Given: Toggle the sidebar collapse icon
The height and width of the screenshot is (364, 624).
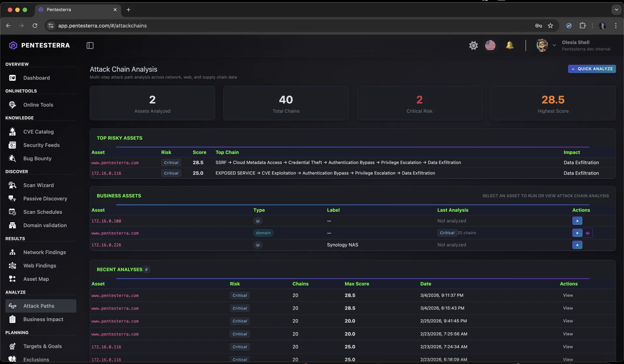Looking at the screenshot, I should click(x=90, y=45).
